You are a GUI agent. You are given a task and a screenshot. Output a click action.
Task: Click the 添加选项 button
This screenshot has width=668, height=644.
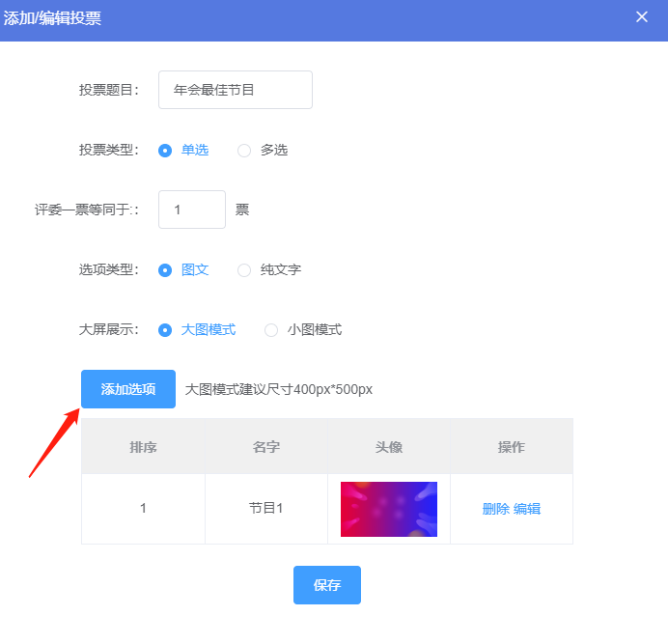click(x=128, y=389)
